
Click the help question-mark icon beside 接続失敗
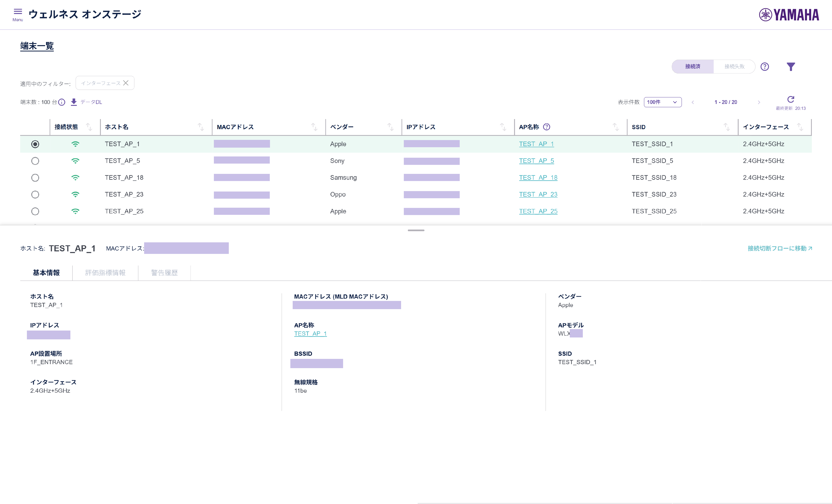765,67
